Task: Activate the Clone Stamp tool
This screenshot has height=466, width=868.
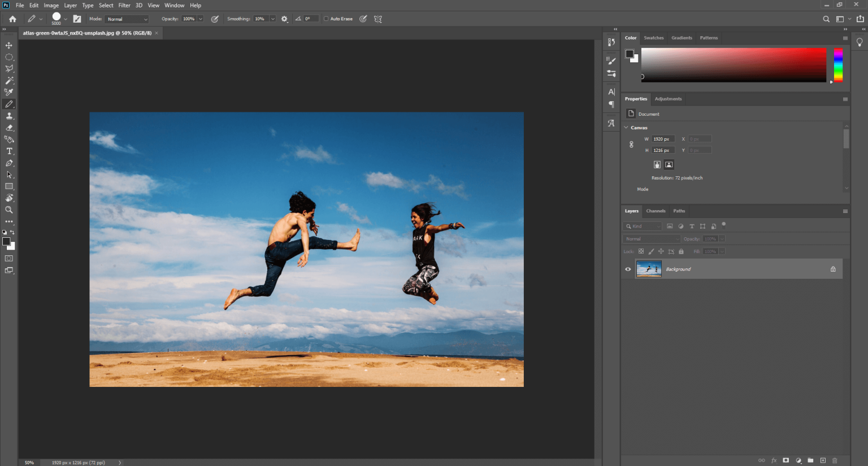Action: [8, 115]
